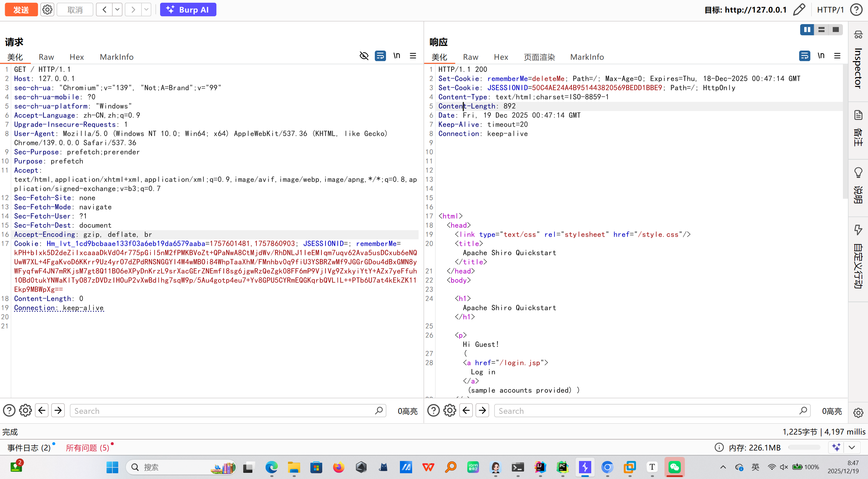
Task: Toggle \n newline display in response panel
Action: [x=821, y=56]
